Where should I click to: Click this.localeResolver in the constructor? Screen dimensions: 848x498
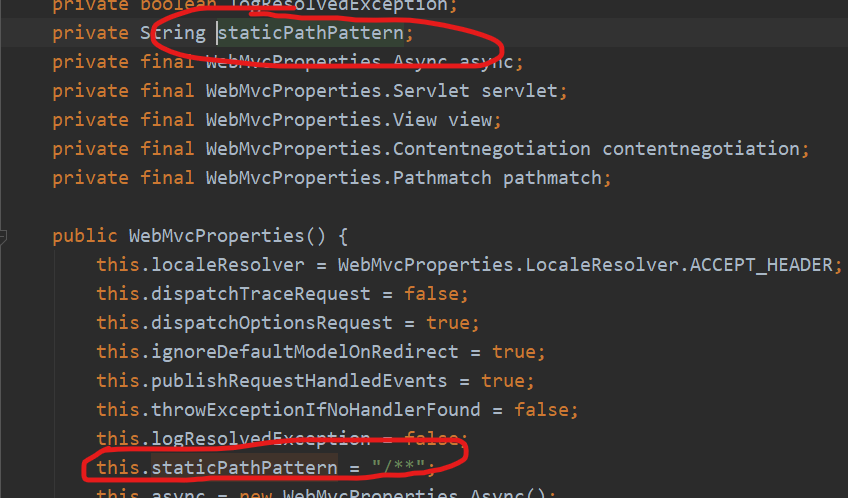[x=200, y=265]
